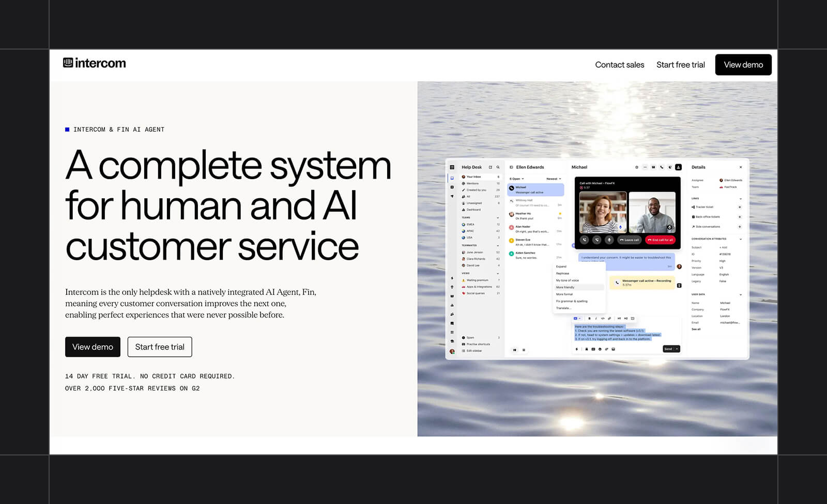Click the insert link icon in composer toolbar

pos(609,318)
